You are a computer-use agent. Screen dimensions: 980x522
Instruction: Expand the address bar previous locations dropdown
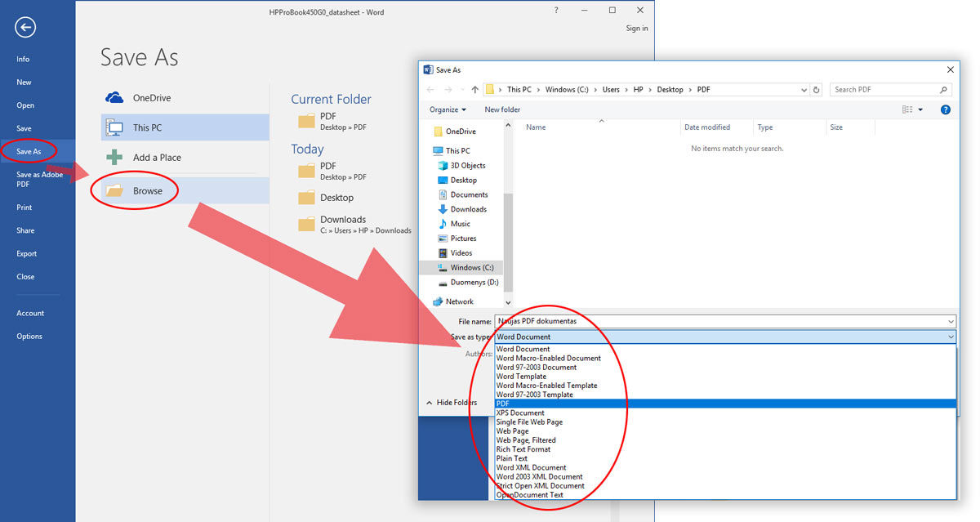click(x=802, y=90)
